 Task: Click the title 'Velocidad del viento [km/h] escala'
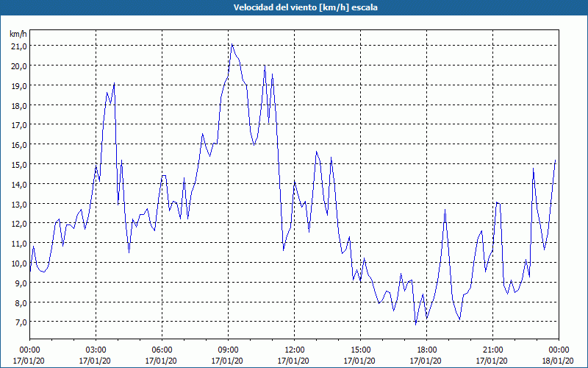[305, 7]
